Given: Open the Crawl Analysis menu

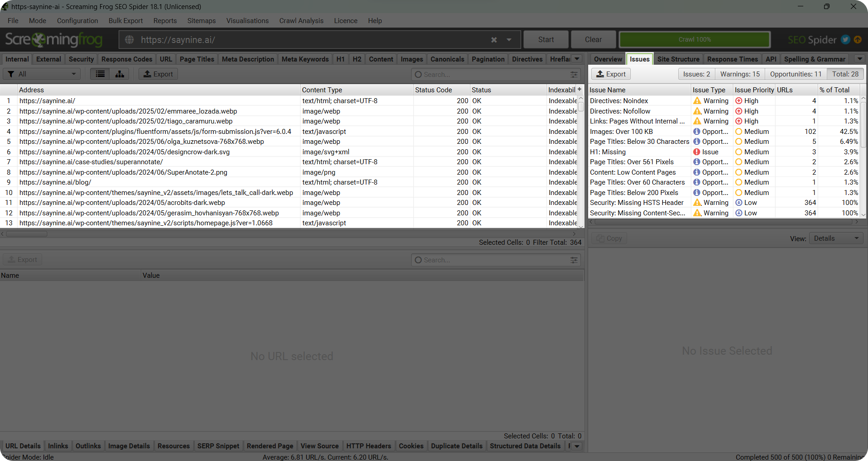Looking at the screenshot, I should [301, 21].
